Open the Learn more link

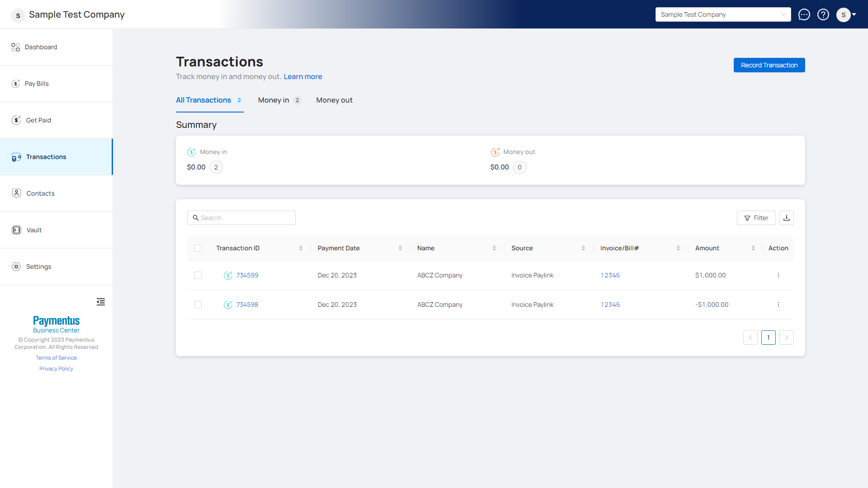(x=303, y=77)
